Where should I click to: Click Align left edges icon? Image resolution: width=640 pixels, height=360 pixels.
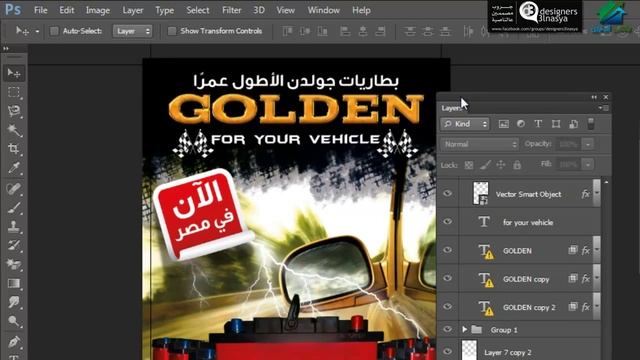[x=345, y=31]
